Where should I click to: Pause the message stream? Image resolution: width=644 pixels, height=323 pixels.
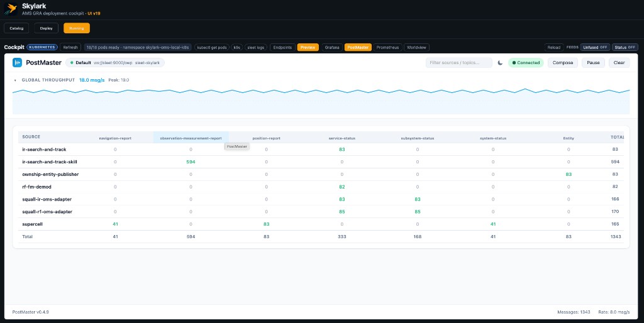tap(593, 63)
